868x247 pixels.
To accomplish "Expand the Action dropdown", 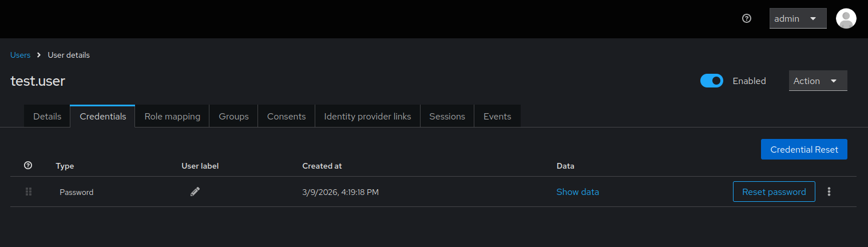I will (818, 81).
